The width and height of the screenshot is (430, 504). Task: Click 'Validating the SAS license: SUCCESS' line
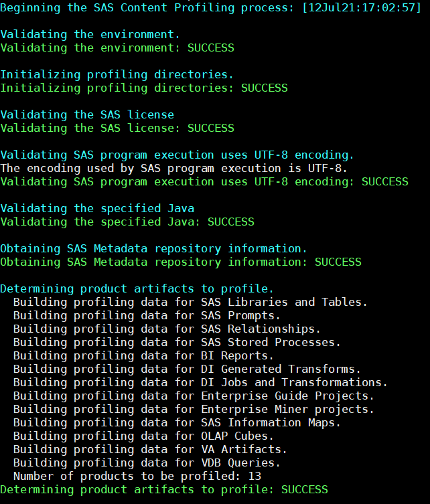(x=117, y=129)
